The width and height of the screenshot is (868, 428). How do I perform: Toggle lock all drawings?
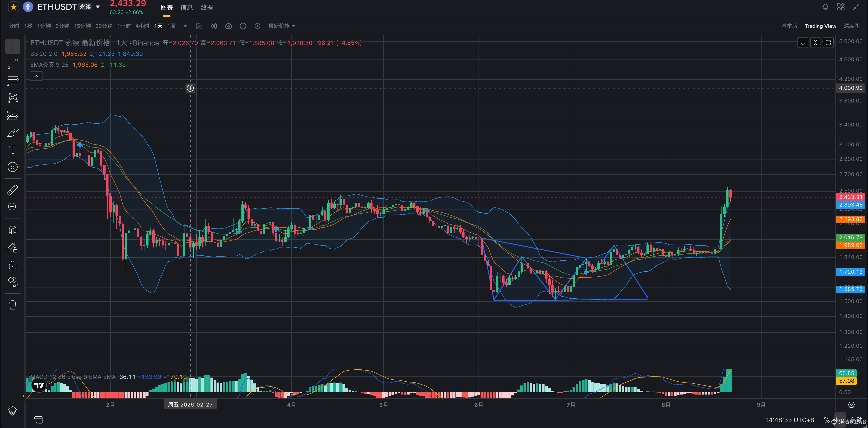(x=12, y=265)
